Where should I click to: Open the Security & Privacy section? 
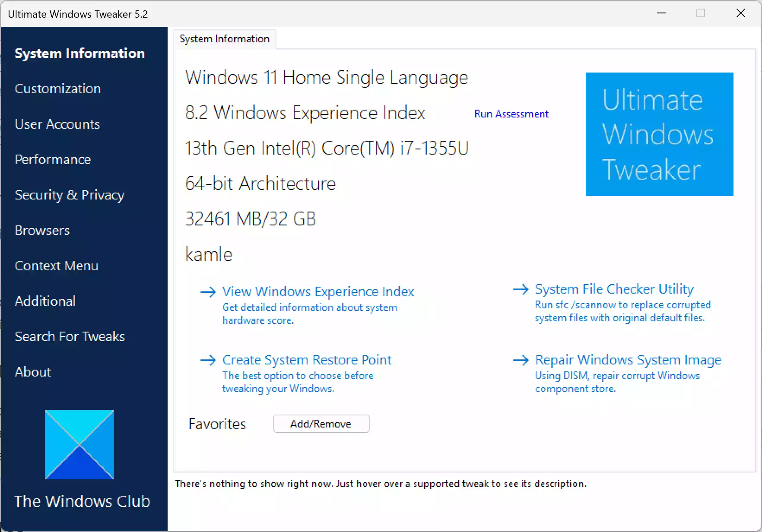click(70, 195)
